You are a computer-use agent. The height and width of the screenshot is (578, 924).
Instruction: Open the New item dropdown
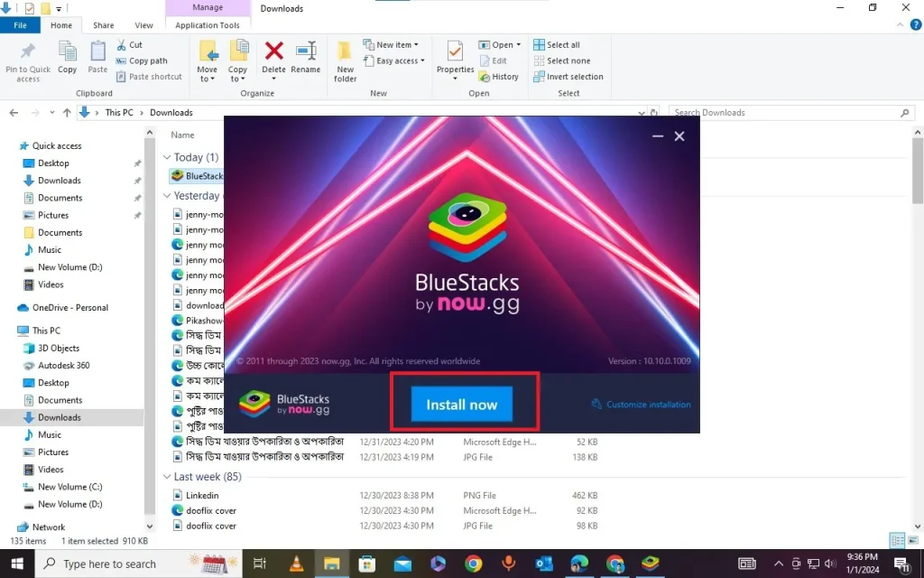pyautogui.click(x=391, y=45)
